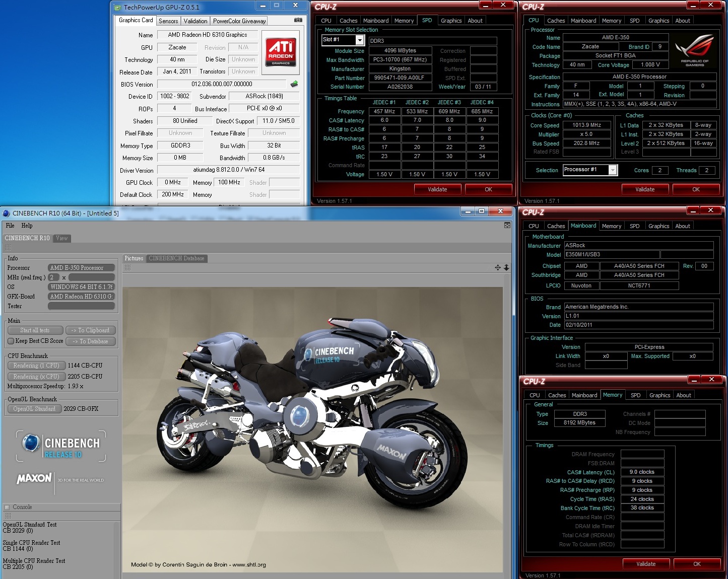Screen dimensions: 728x579
Task: Open the Sensors tab in GPU-Z
Action: [x=168, y=21]
